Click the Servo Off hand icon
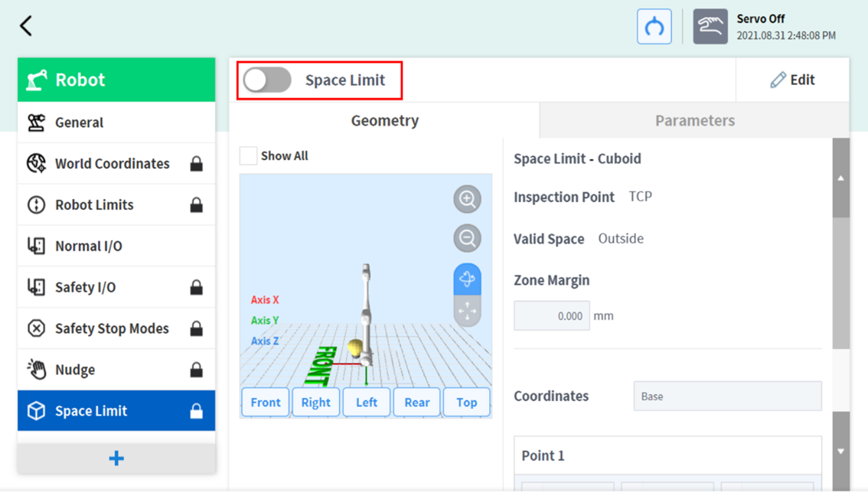Screen dimensions: 868x493 [x=710, y=27]
